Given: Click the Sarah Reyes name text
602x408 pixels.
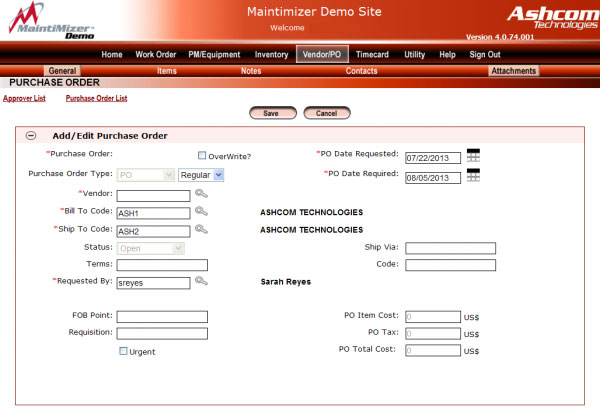Looking at the screenshot, I should [286, 282].
